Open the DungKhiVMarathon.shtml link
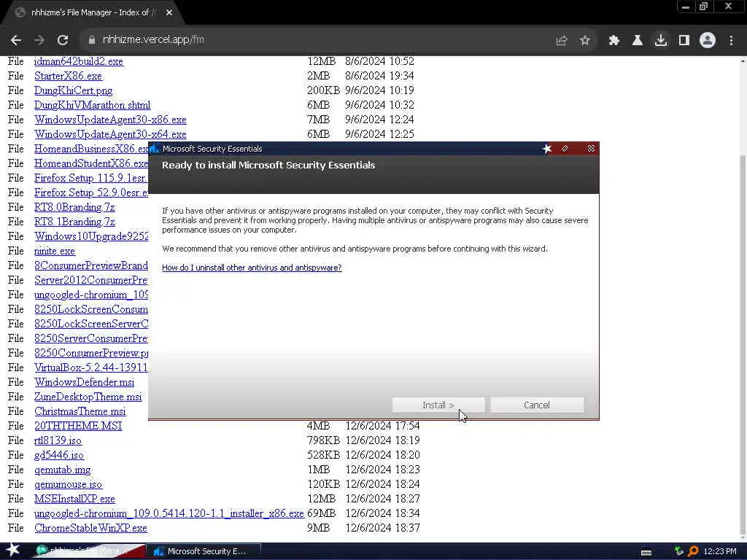The height and width of the screenshot is (560, 747). click(x=93, y=105)
